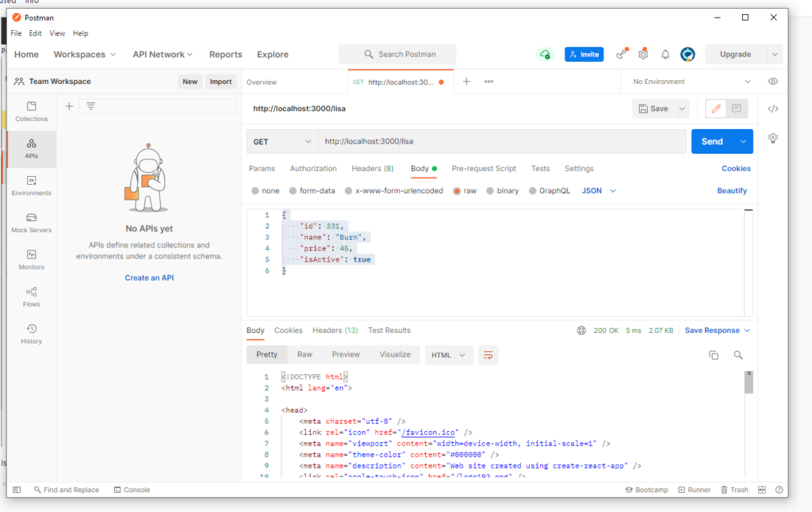Open the Edit menu
This screenshot has width=812, height=512.
[x=35, y=33]
